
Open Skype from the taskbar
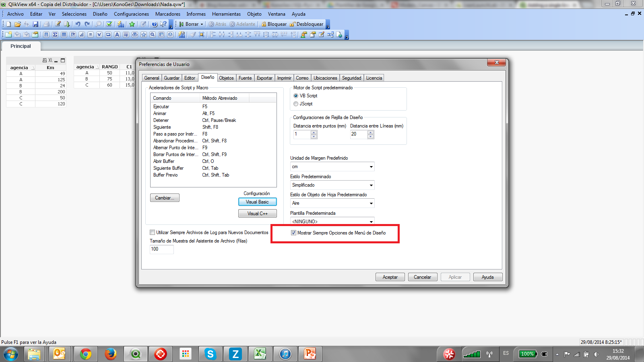[210, 354]
